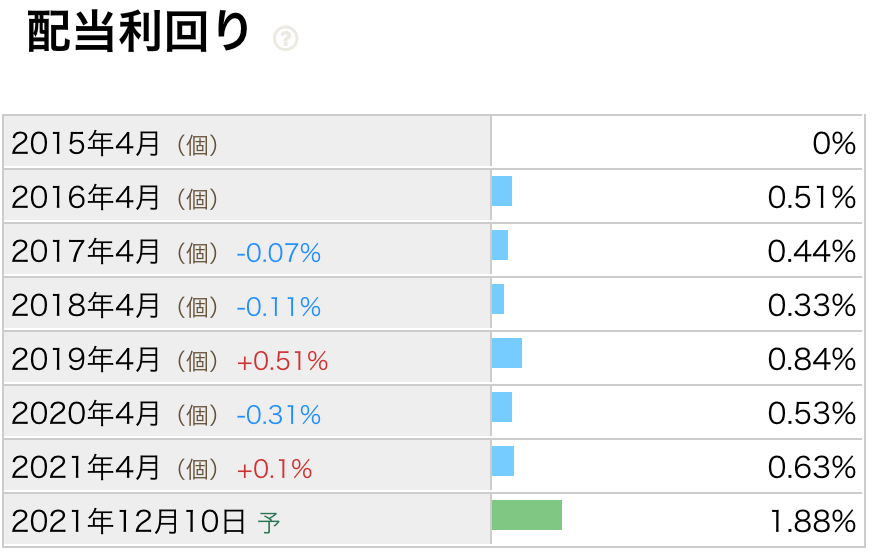Click the help question mark icon
The width and height of the screenshot is (872, 556).
point(285,39)
